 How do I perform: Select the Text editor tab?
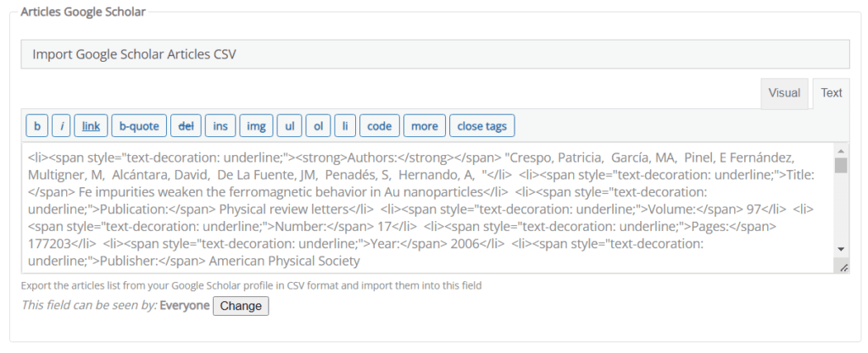coord(832,93)
